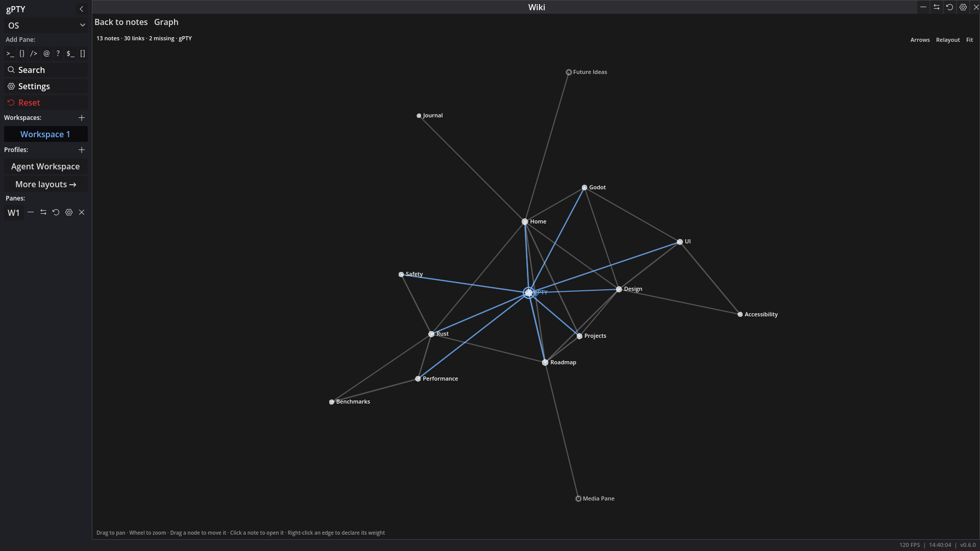Click Relayout to rearrange the graph
The height and width of the screenshot is (551, 980).
click(x=948, y=40)
